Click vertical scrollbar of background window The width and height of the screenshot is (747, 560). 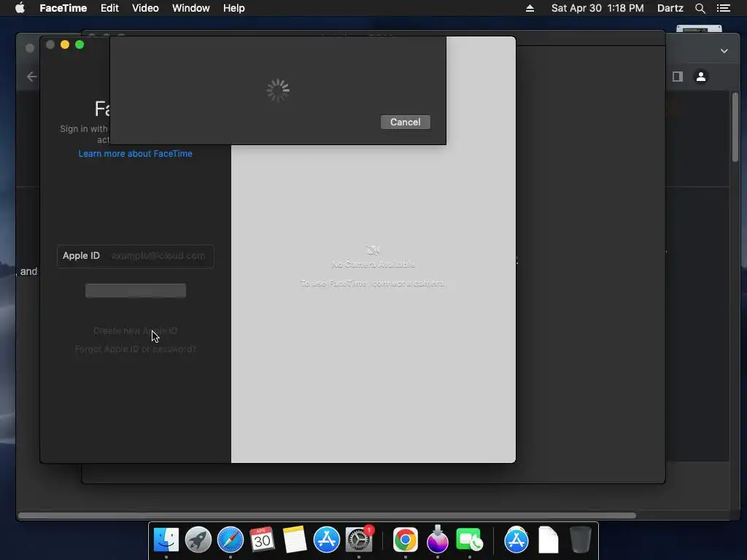click(x=735, y=127)
